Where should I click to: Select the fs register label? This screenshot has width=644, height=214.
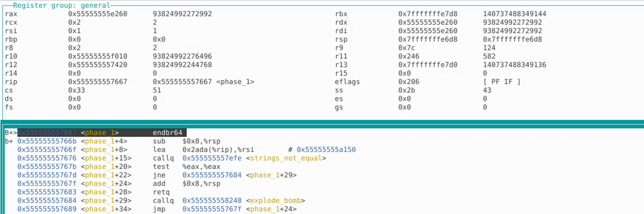pos(9,107)
